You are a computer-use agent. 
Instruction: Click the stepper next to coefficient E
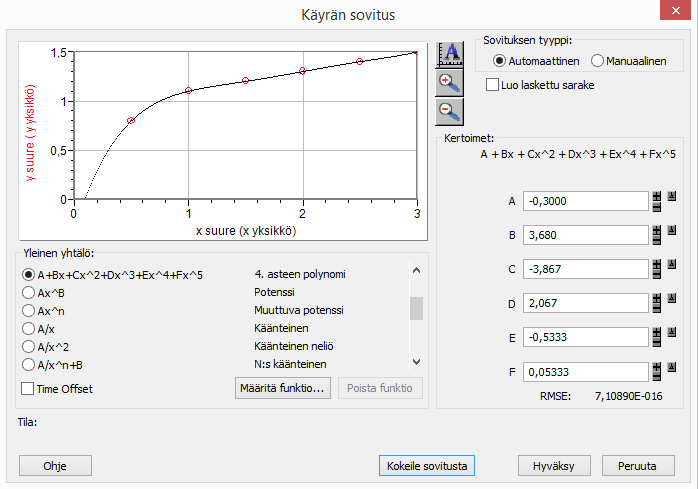coord(658,337)
